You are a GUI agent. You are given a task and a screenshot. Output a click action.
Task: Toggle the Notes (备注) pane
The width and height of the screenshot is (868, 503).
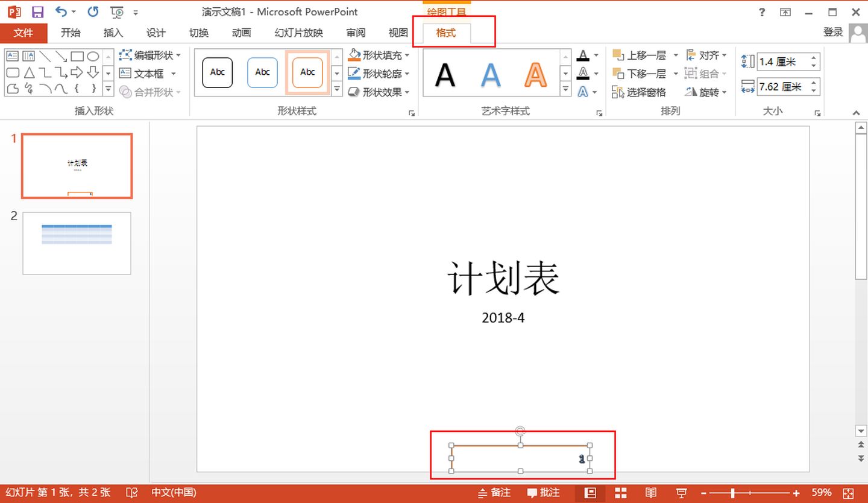tap(494, 493)
